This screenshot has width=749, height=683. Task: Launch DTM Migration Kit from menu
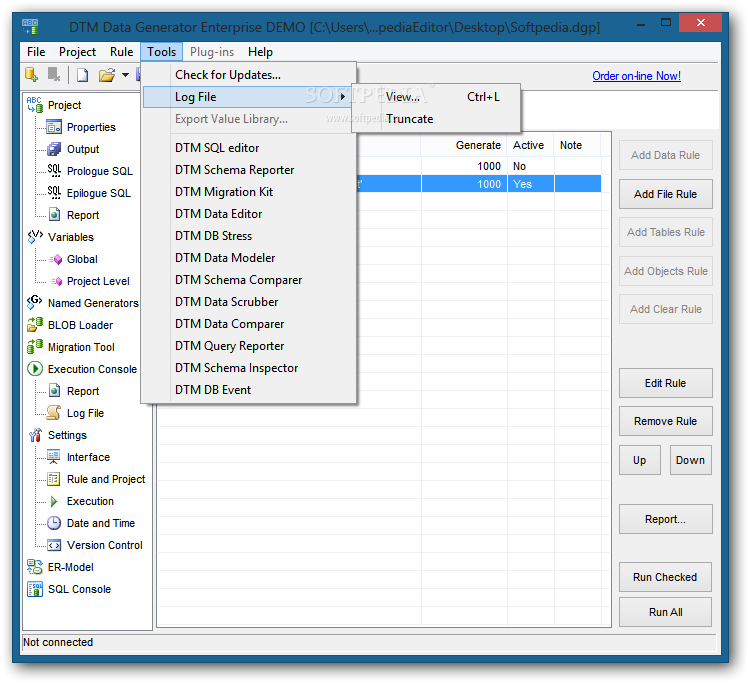click(249, 192)
